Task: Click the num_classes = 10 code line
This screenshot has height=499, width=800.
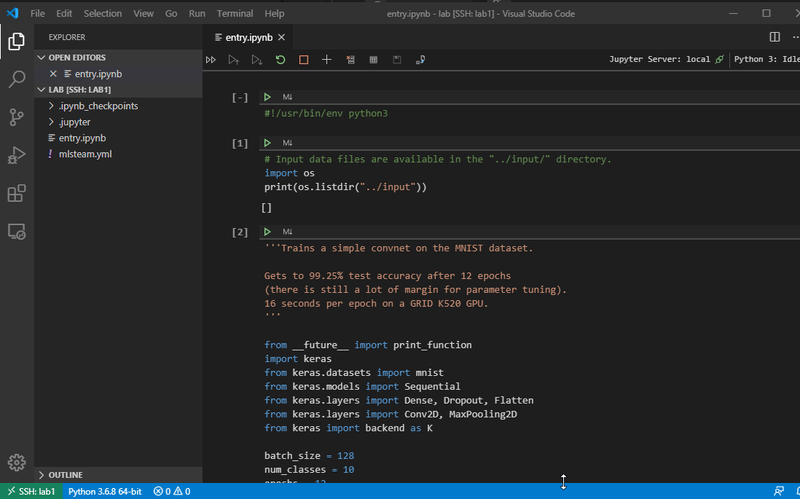Action: [309, 469]
